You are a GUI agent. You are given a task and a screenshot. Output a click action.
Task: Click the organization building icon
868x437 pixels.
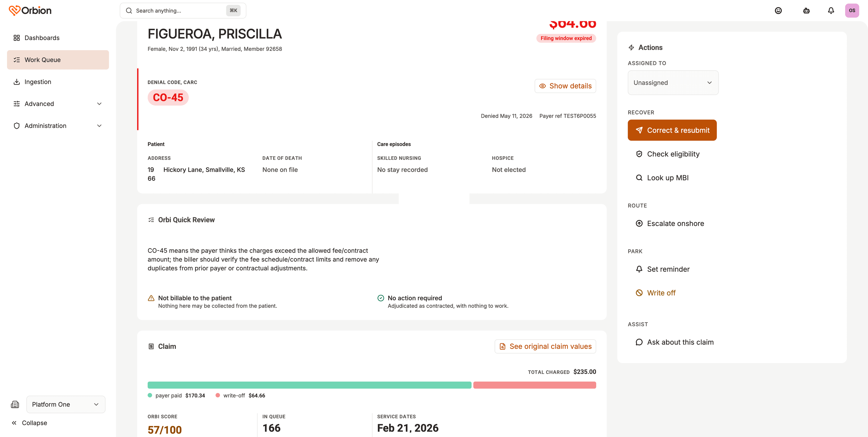tap(15, 404)
